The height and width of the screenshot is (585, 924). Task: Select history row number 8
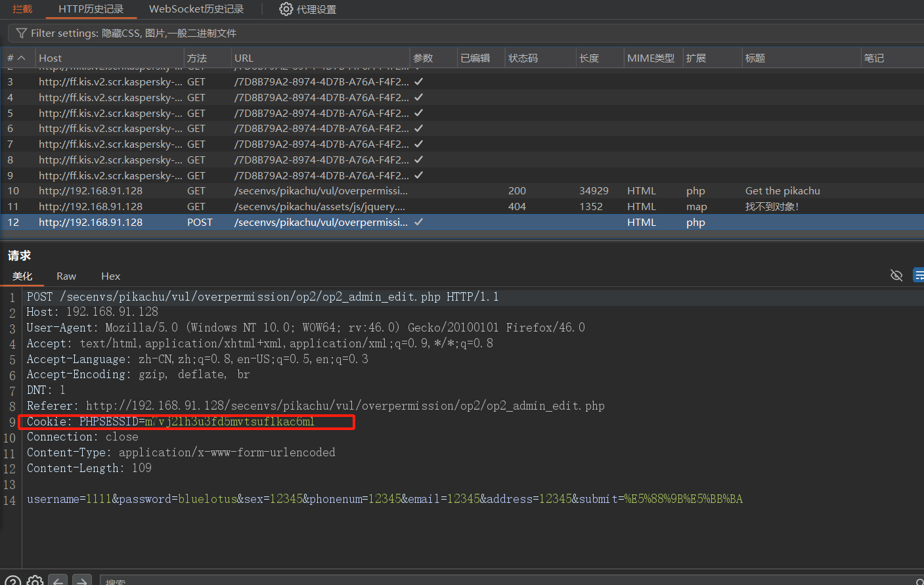(x=462, y=160)
